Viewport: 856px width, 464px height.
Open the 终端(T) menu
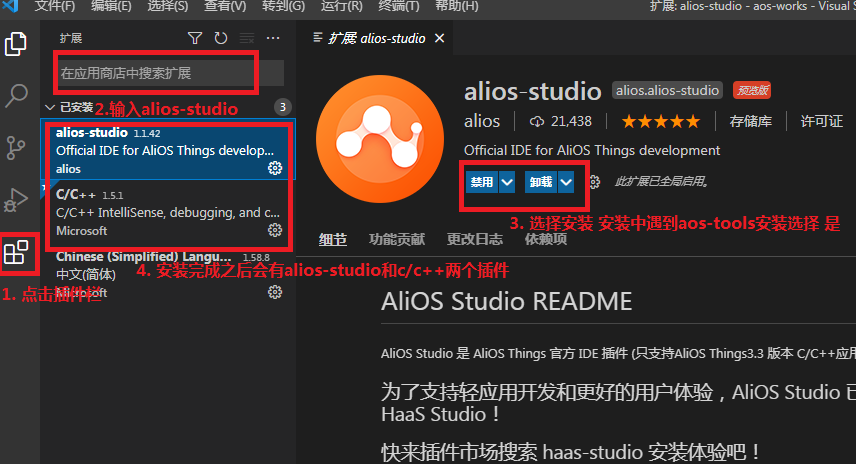click(x=399, y=7)
